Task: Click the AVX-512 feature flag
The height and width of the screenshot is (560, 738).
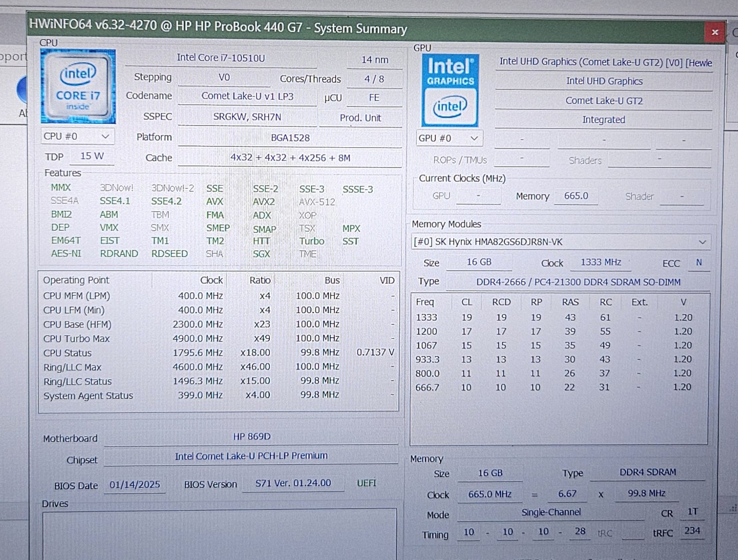Action: (317, 202)
